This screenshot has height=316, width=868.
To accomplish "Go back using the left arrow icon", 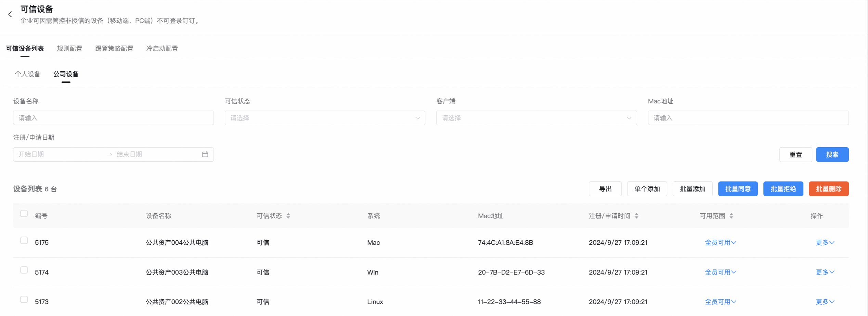I will click(10, 14).
